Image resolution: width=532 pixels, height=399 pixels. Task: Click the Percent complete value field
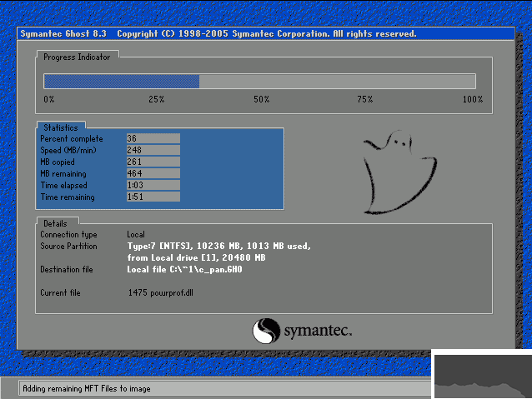pos(153,138)
